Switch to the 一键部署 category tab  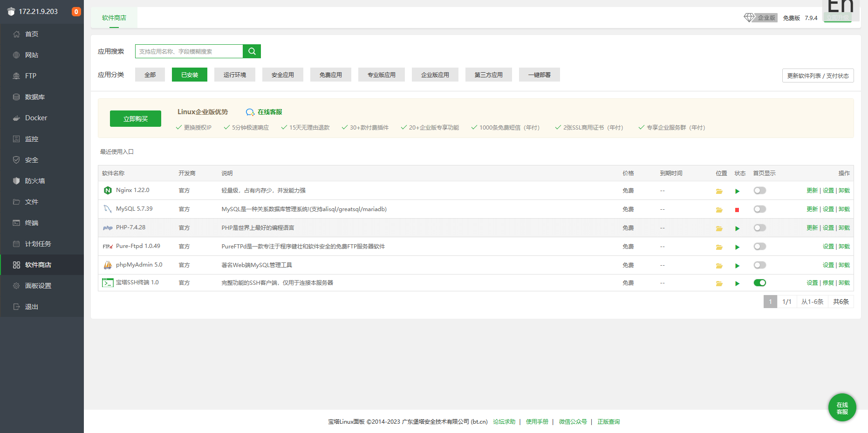(x=539, y=75)
